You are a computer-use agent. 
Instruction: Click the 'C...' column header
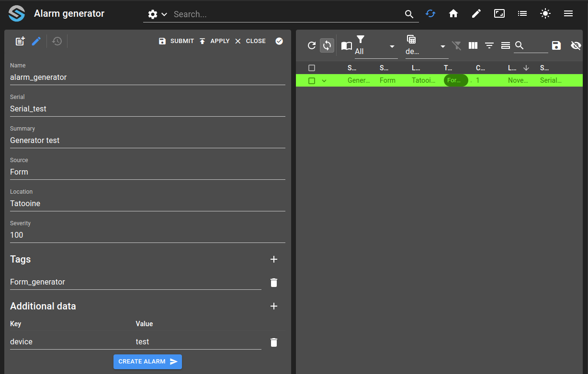pyautogui.click(x=481, y=68)
